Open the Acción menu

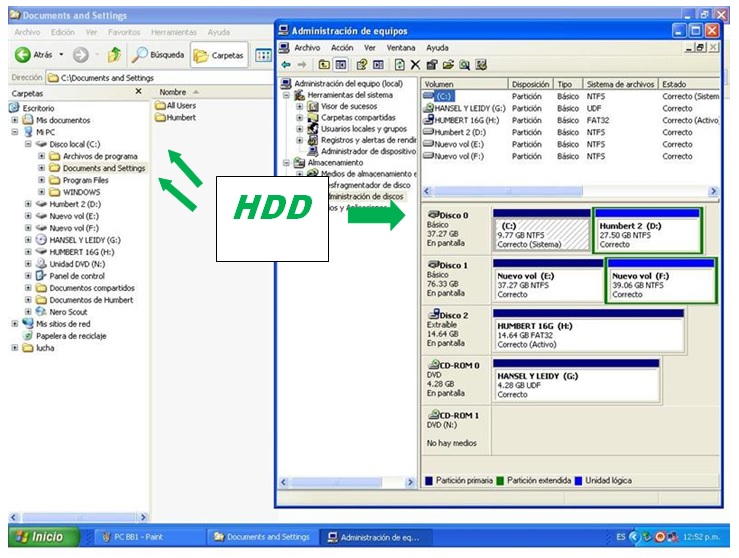click(x=342, y=48)
